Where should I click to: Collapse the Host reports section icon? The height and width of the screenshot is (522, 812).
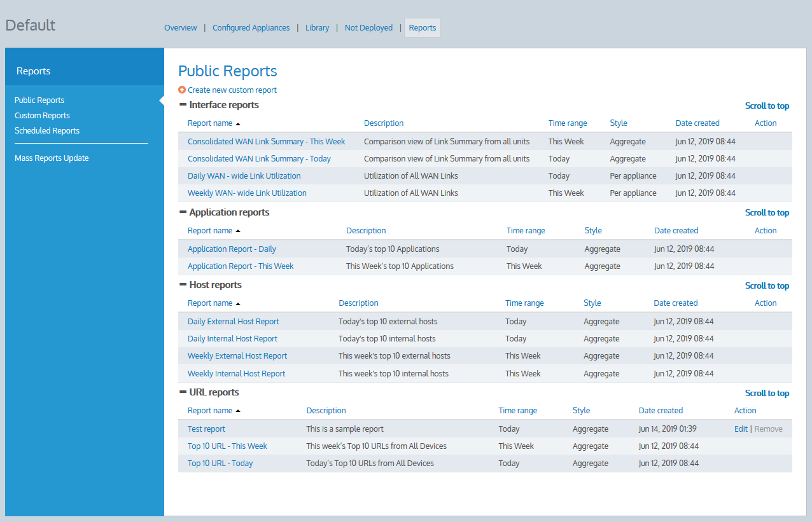pyautogui.click(x=183, y=285)
